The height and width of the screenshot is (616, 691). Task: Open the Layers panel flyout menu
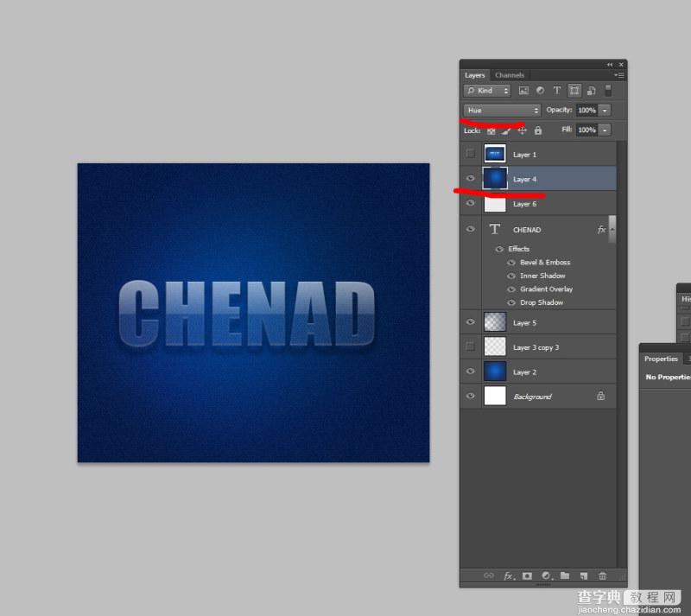(619, 75)
